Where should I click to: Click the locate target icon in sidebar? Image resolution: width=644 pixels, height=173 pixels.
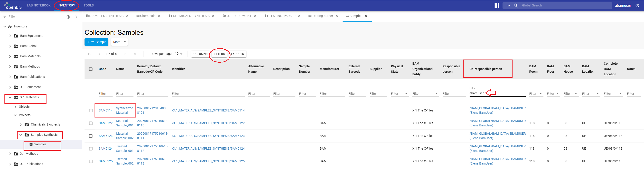[x=68, y=17]
